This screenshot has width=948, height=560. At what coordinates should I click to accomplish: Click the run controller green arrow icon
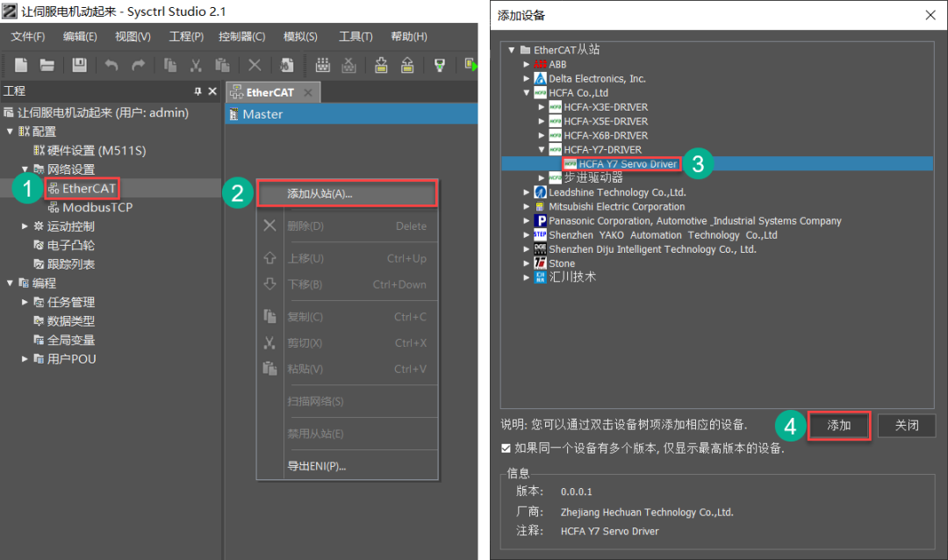[470, 65]
